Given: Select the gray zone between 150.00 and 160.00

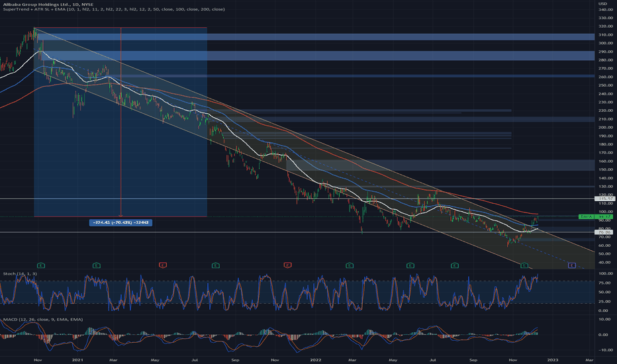Looking at the screenshot, I should pos(441,165).
